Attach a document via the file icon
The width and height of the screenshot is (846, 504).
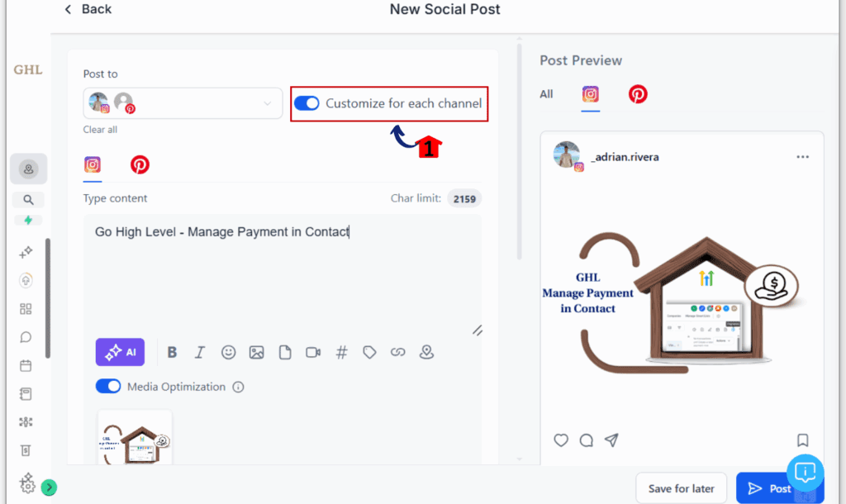point(285,352)
